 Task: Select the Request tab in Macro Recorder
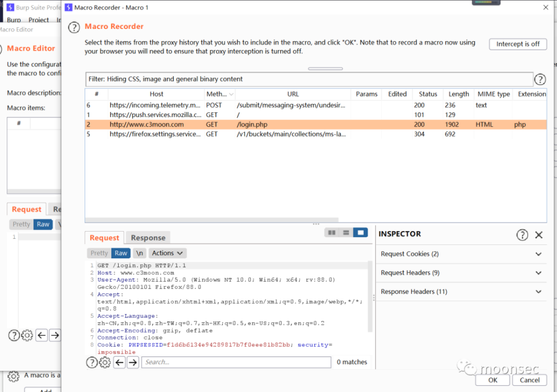pyautogui.click(x=104, y=238)
